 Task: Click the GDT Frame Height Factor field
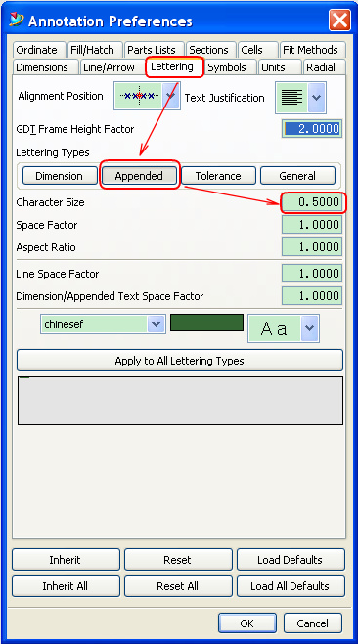(x=312, y=129)
